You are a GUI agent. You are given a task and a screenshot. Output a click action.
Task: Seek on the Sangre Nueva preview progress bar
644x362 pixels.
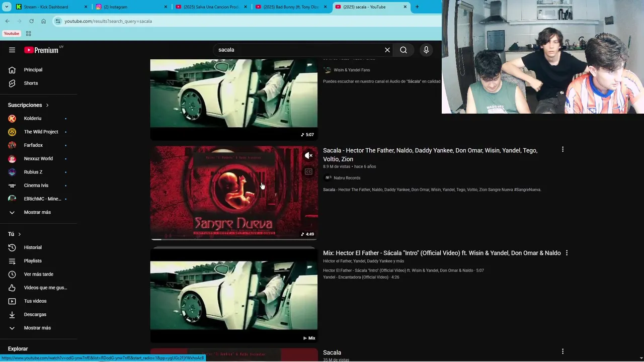click(x=234, y=239)
